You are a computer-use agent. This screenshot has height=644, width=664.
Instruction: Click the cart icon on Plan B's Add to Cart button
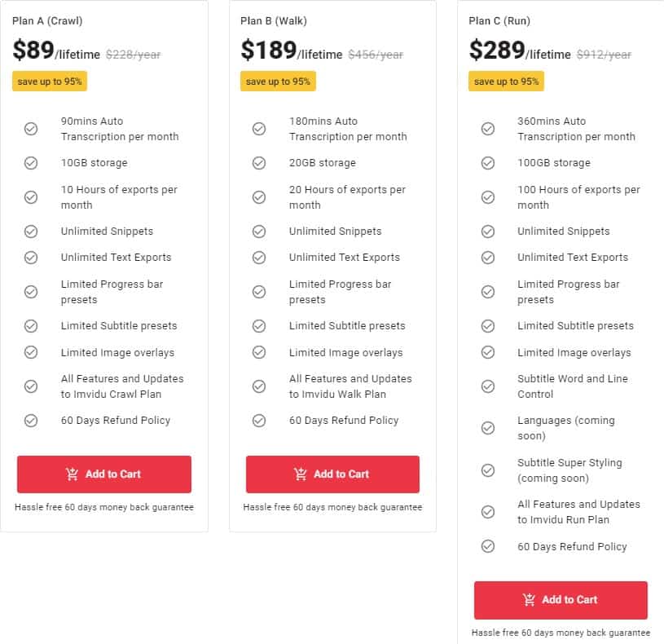301,474
